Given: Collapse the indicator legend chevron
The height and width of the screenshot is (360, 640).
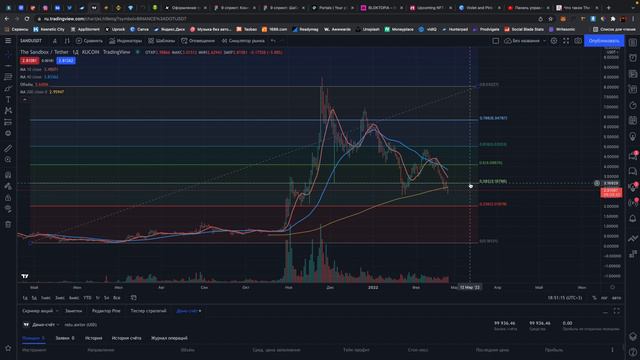Looking at the screenshot, I should coord(25,100).
